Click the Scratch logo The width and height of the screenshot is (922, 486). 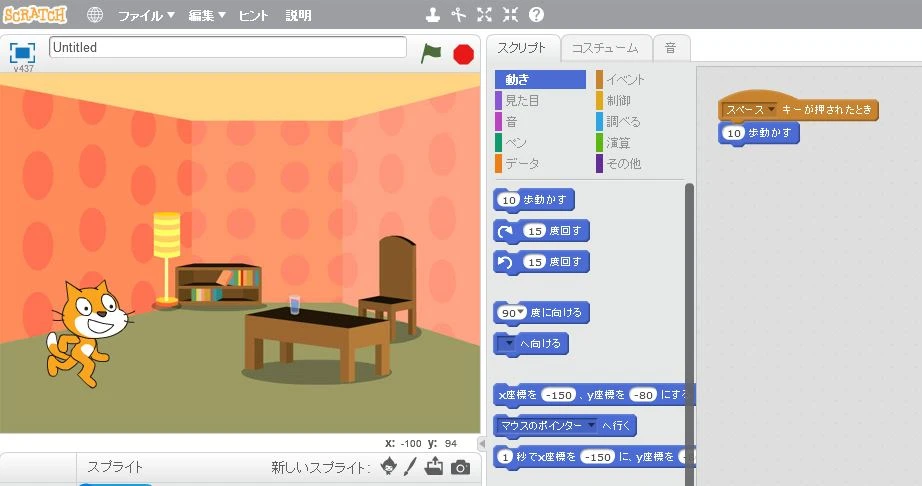point(35,15)
